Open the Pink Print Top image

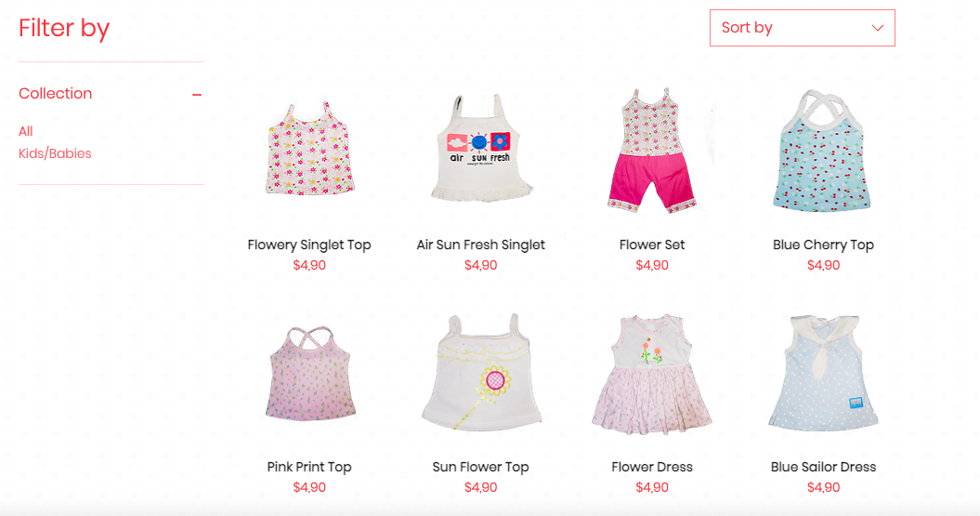[x=310, y=373]
